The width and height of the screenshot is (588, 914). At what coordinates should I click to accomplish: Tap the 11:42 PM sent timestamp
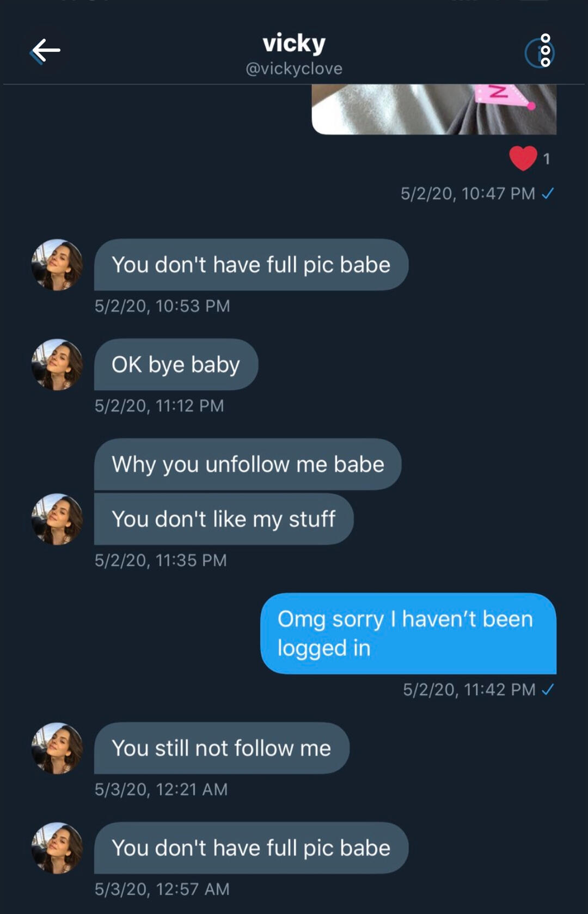tap(469, 690)
